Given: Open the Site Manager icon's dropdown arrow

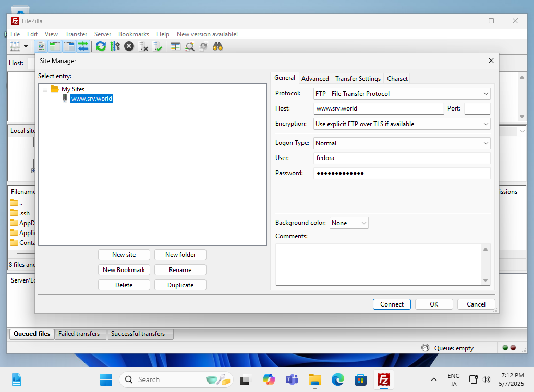Looking at the screenshot, I should pyautogui.click(x=26, y=46).
